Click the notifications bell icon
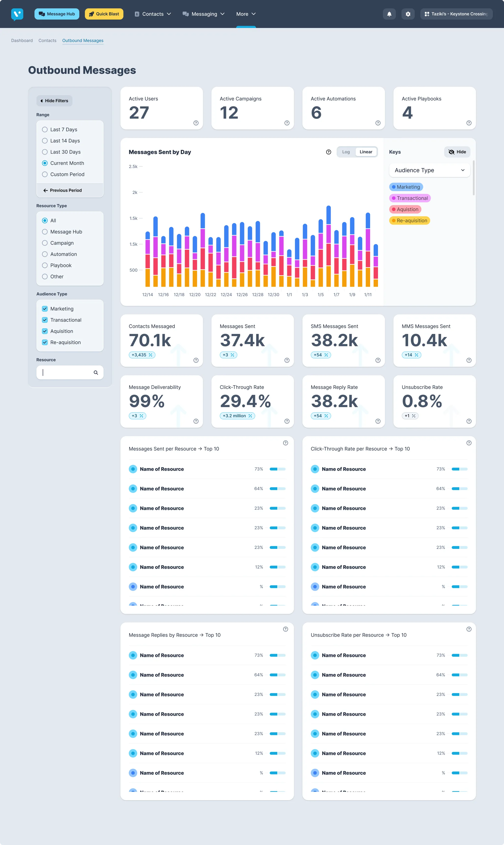Viewport: 504px width, 845px height. click(x=389, y=14)
